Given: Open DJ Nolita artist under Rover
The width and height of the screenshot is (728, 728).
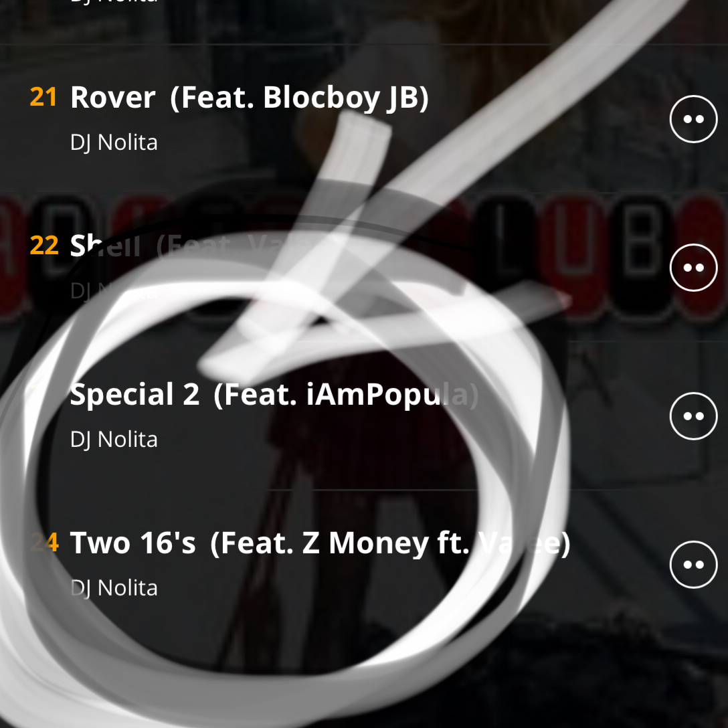Looking at the screenshot, I should (x=114, y=142).
